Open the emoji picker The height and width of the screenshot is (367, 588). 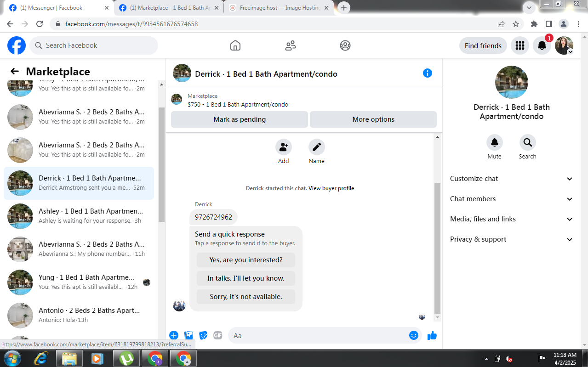(414, 335)
